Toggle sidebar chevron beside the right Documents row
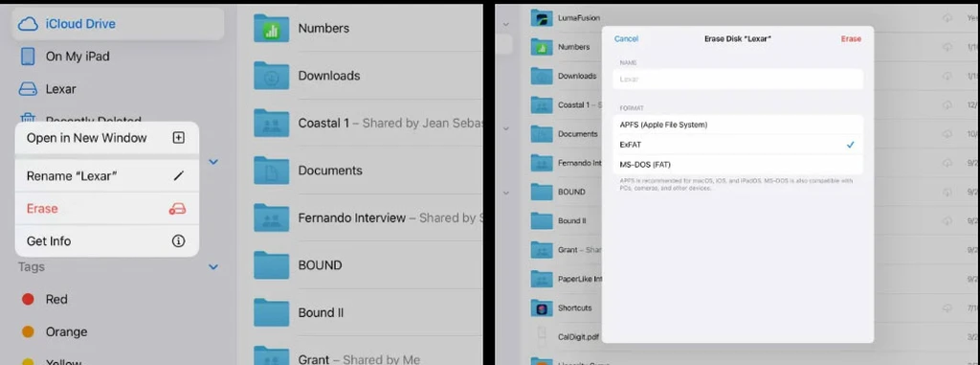The image size is (980, 365). pos(505,128)
